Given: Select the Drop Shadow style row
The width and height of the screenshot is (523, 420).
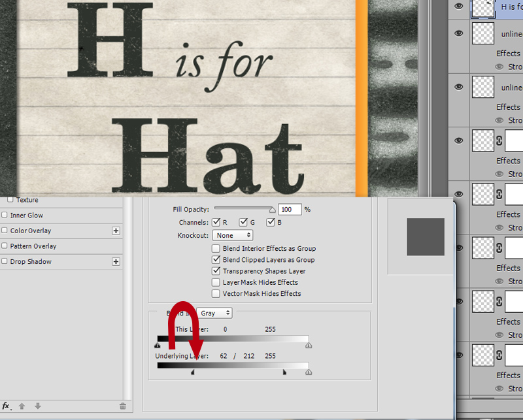Looking at the screenshot, I should pyautogui.click(x=61, y=262).
